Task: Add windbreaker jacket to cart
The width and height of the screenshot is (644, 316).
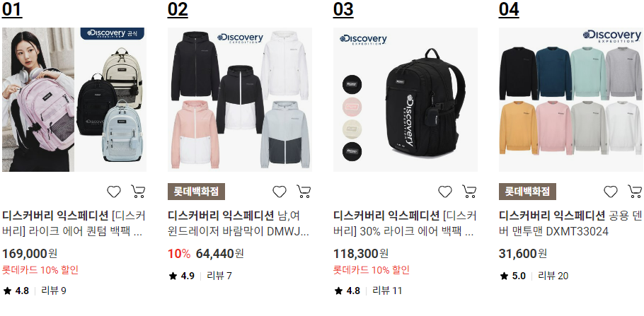Action: pos(304,192)
